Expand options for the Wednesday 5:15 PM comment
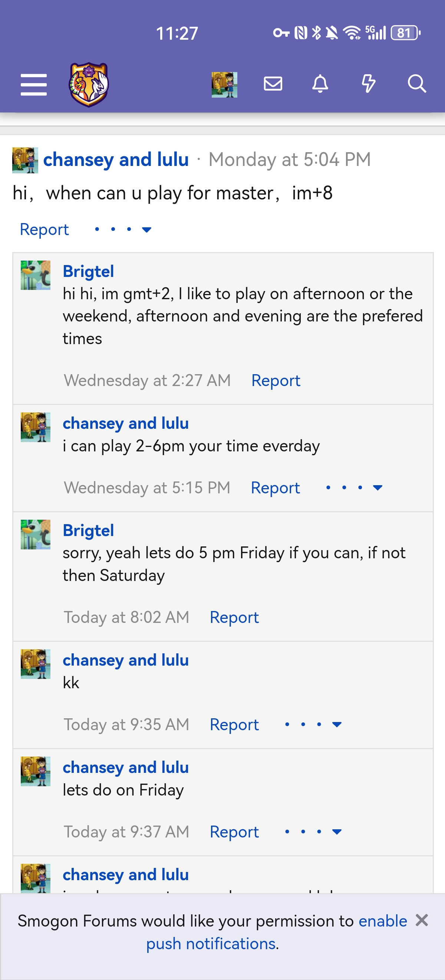 (354, 488)
